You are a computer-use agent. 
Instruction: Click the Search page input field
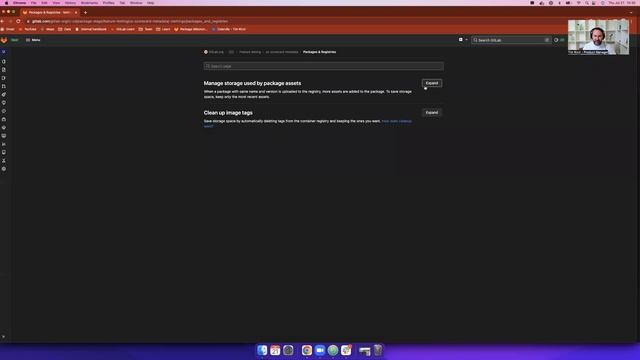pyautogui.click(x=323, y=66)
